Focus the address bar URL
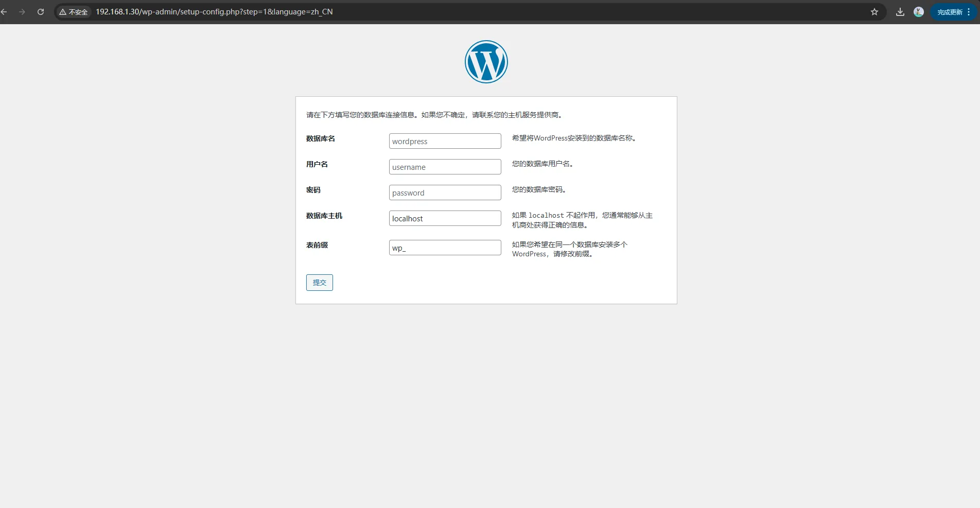The image size is (980, 508). coord(214,12)
